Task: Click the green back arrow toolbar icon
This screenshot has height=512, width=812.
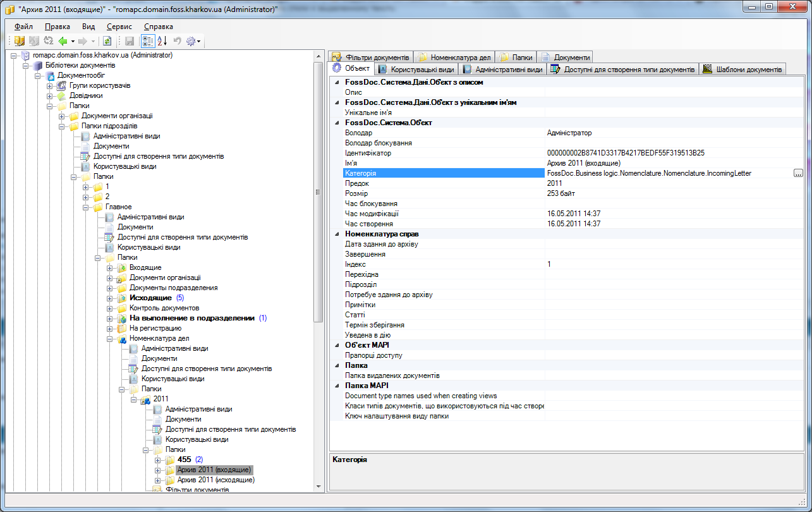Action: pyautogui.click(x=63, y=41)
